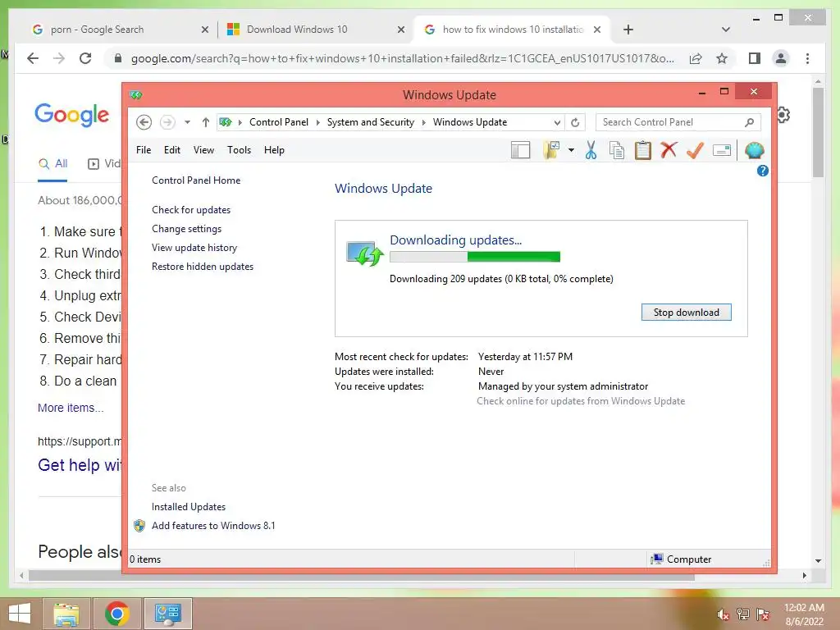Open File Explorer from the taskbar

[x=66, y=614]
